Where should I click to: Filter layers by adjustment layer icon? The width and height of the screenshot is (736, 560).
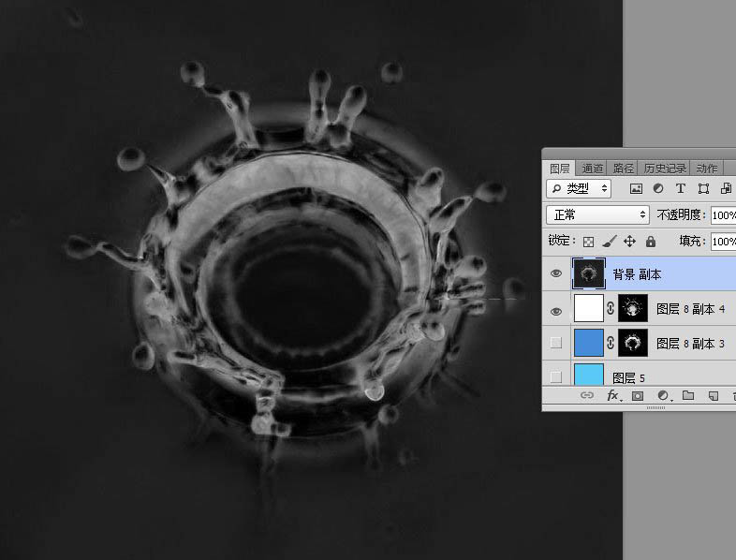coord(659,188)
